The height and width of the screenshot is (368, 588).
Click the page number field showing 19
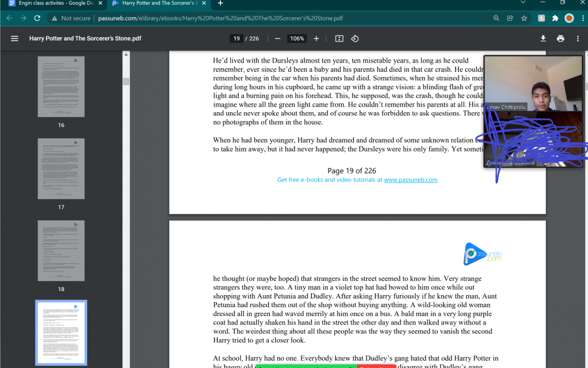[x=237, y=39]
